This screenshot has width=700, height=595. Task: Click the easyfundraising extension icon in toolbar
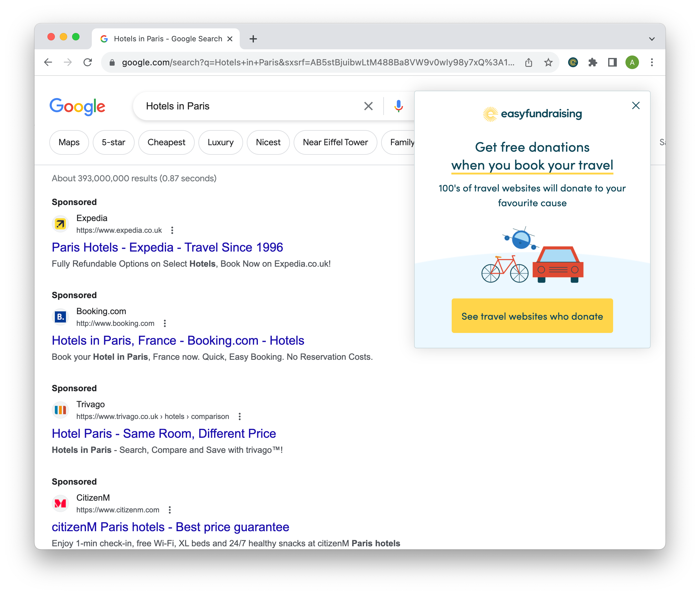(x=573, y=62)
